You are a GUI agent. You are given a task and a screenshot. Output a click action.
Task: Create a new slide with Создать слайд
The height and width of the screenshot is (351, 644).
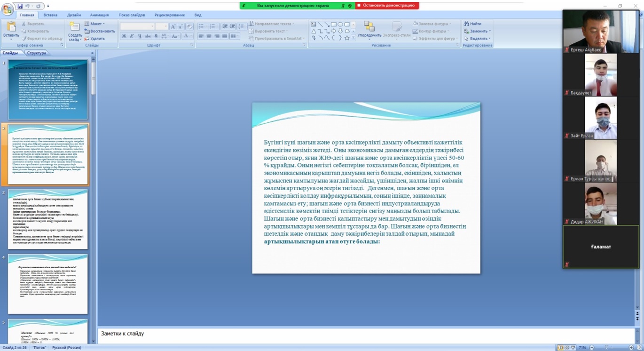point(75,32)
